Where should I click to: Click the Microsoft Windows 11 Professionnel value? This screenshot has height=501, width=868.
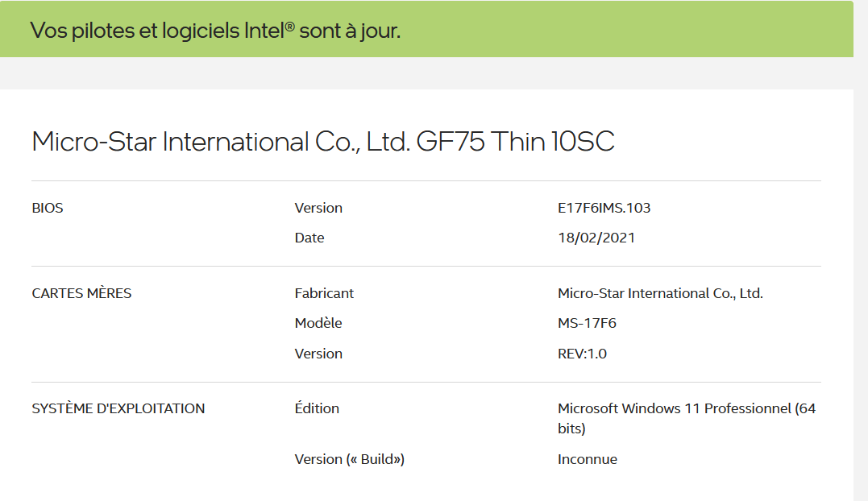pyautogui.click(x=686, y=409)
